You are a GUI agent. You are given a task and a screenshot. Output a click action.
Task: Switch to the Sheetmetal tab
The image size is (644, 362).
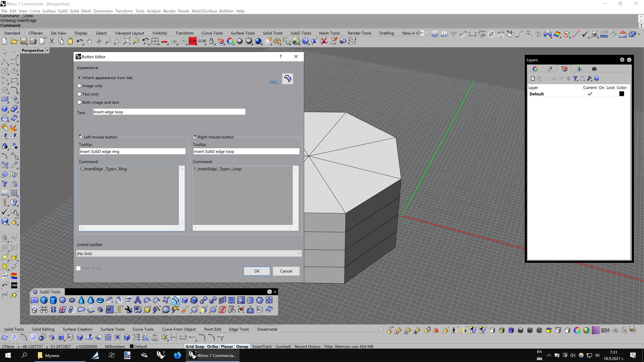click(x=267, y=329)
